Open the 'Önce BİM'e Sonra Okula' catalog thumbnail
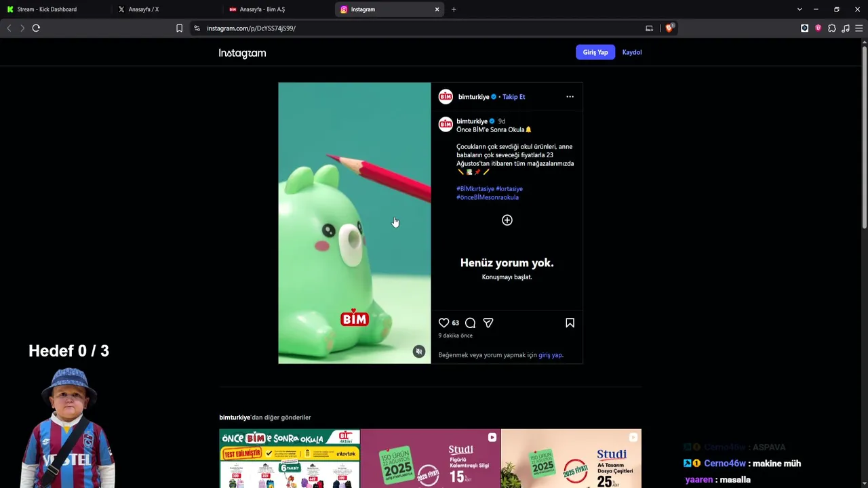The image size is (868, 488). click(x=290, y=459)
